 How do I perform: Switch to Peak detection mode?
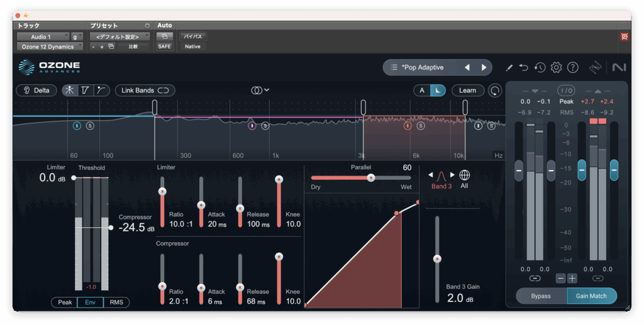click(65, 302)
